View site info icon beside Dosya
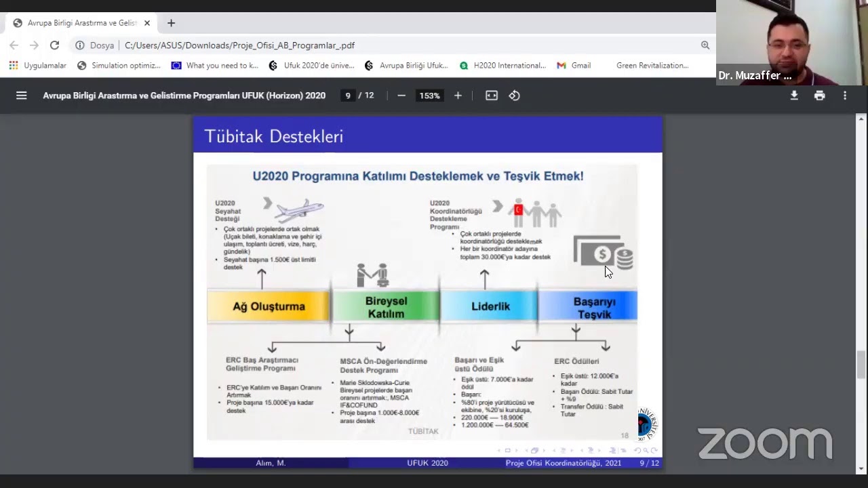Image resolution: width=868 pixels, height=488 pixels. (x=80, y=45)
